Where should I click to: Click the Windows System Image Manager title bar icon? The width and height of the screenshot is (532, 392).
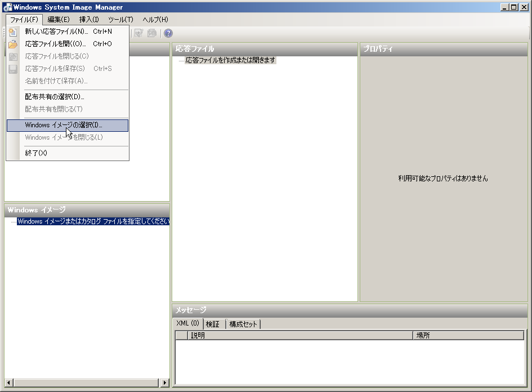pyautogui.click(x=7, y=7)
